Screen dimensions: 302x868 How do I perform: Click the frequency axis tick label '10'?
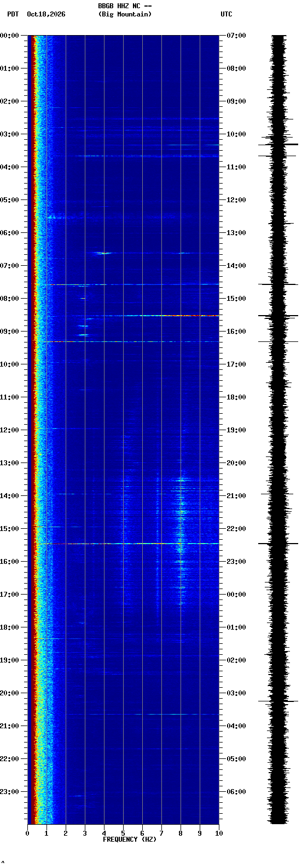click(219, 833)
